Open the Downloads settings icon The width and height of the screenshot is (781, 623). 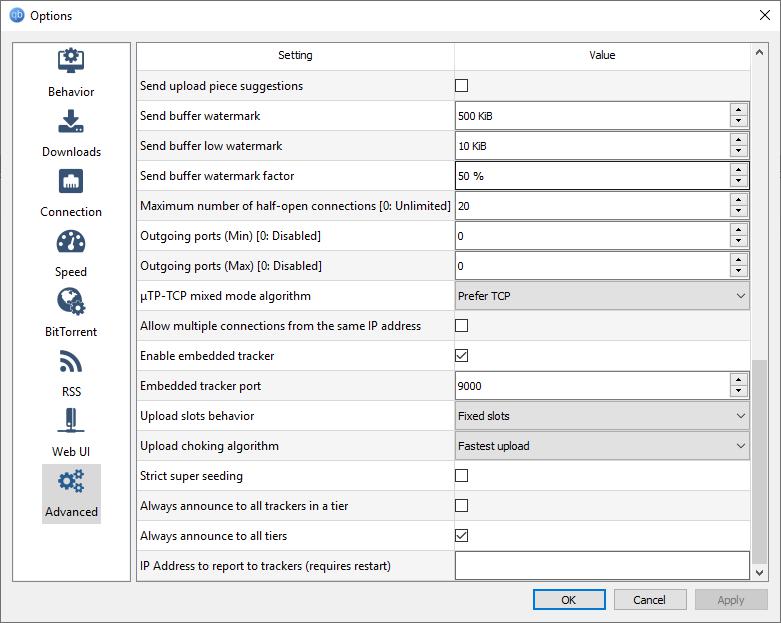71,121
